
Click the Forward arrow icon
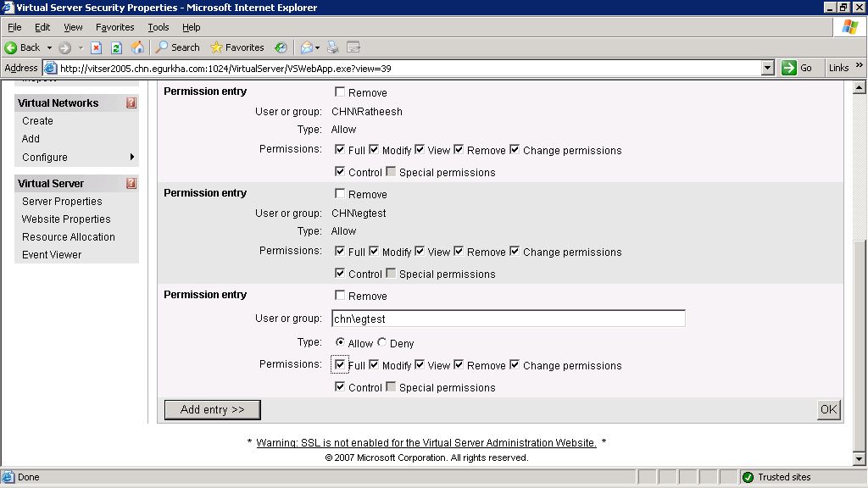click(x=64, y=47)
